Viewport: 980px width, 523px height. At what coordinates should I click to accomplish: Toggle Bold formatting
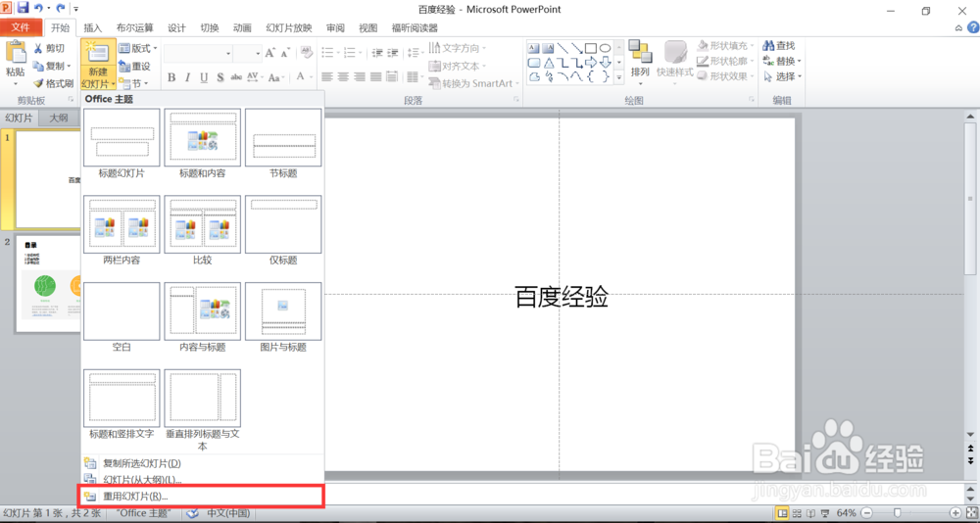(171, 77)
